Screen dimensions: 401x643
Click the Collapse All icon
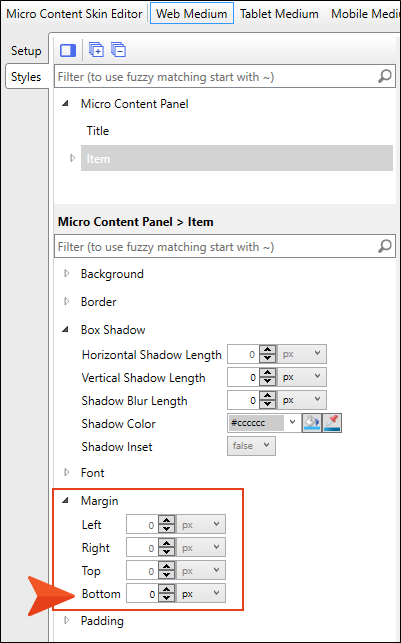[118, 50]
